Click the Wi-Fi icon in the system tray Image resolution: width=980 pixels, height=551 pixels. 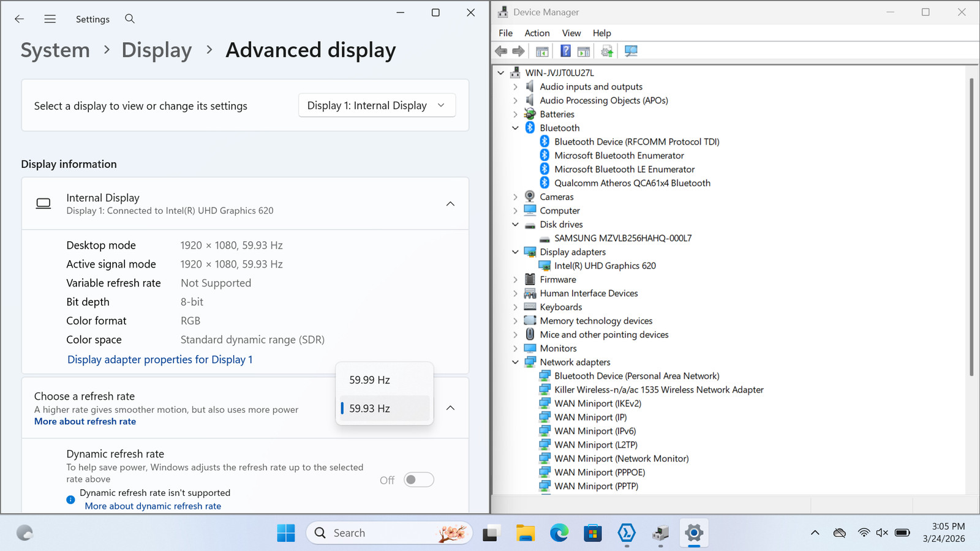(864, 533)
